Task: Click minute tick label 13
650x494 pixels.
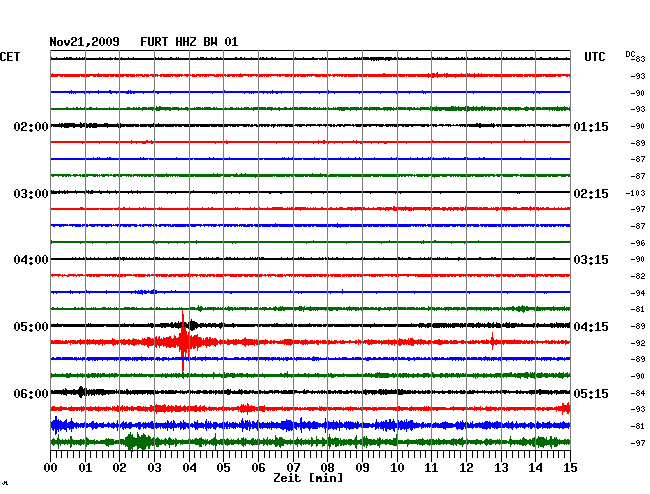Action: [501, 468]
